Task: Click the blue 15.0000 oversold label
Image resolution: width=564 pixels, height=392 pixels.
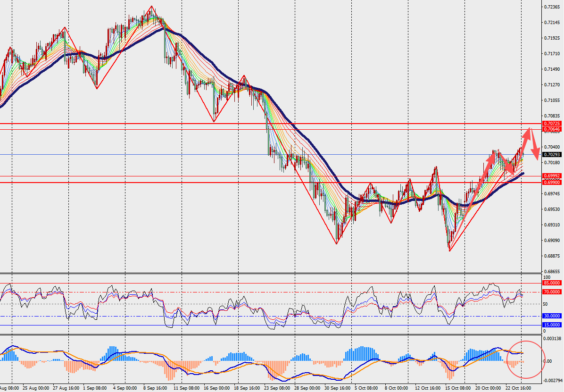Action: (552, 325)
